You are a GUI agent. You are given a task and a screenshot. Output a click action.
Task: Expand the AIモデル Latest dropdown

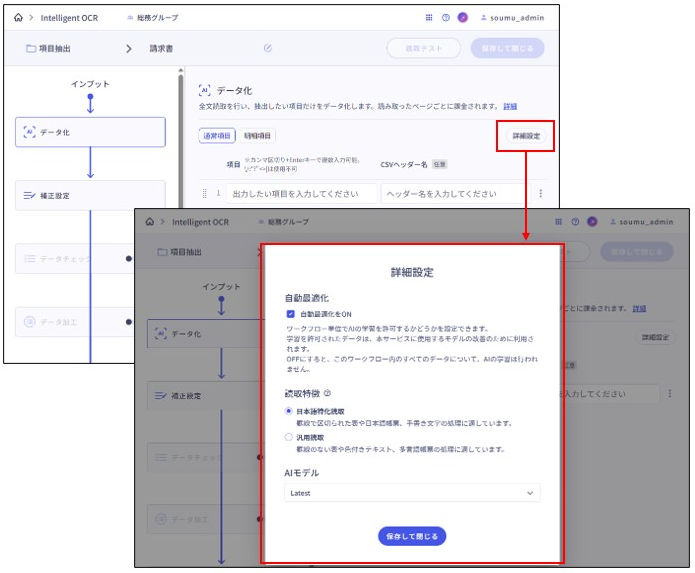[412, 493]
